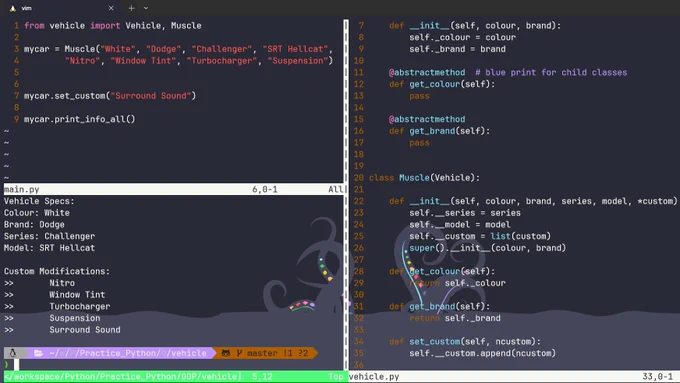Click 'Brand: Dodge' output line
The height and width of the screenshot is (383, 680).
tap(34, 225)
